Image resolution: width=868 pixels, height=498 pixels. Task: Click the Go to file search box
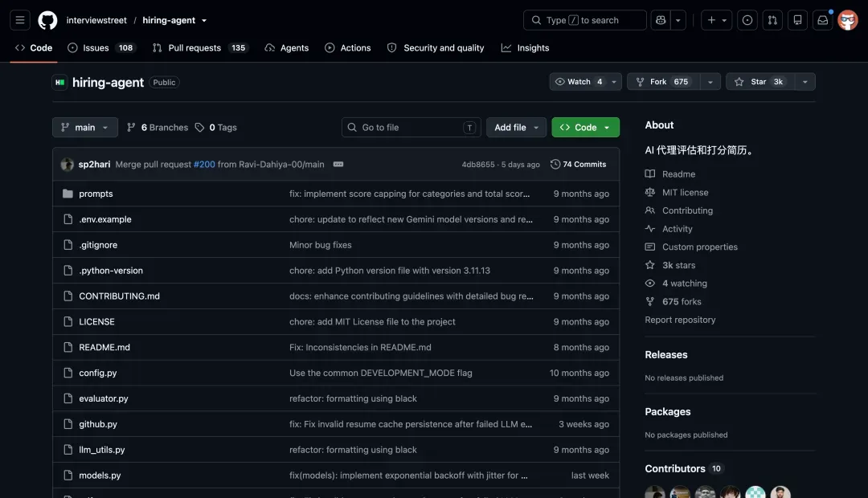411,127
